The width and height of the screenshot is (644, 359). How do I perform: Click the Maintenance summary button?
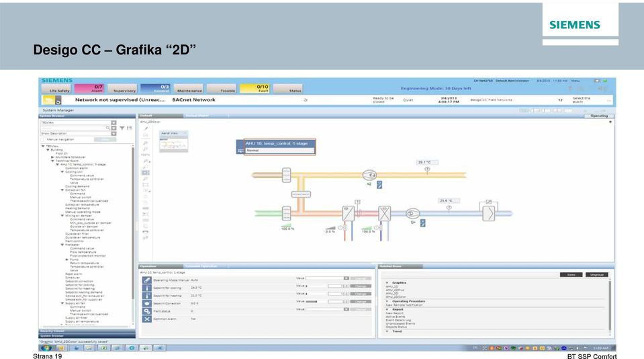[x=189, y=89]
